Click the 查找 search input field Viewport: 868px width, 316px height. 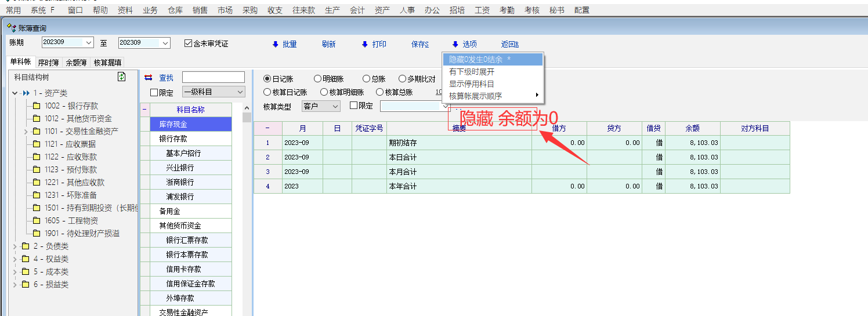213,78
